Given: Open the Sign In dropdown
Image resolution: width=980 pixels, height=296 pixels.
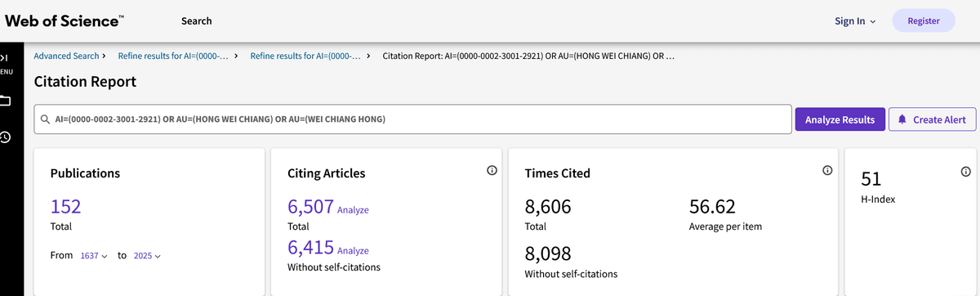Looking at the screenshot, I should pyautogui.click(x=855, y=21).
